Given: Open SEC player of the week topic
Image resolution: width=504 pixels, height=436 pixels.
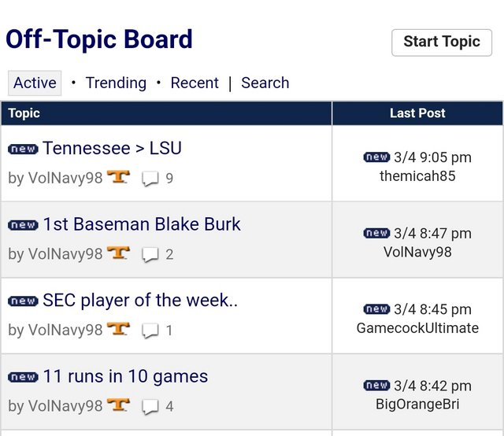Looking at the screenshot, I should (x=140, y=301).
